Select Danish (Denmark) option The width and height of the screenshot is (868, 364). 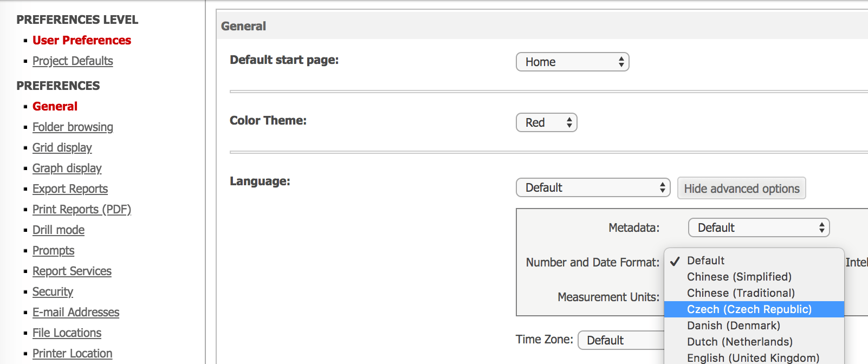(734, 326)
